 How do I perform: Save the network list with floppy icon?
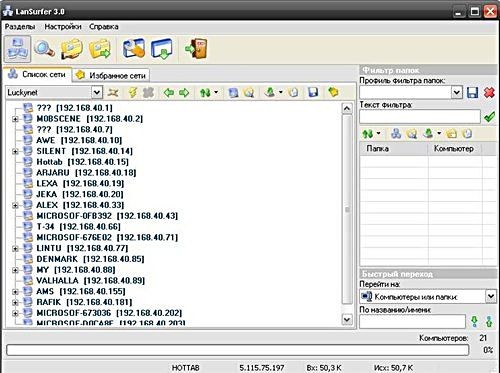click(x=313, y=92)
